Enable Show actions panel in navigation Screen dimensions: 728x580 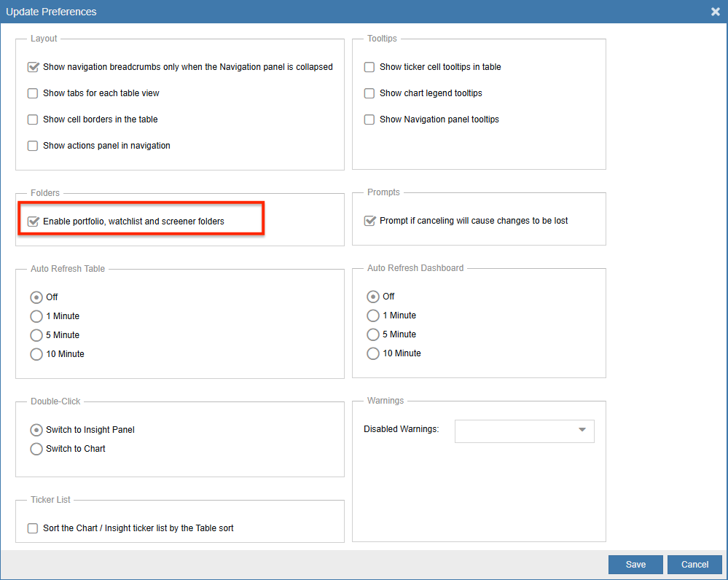coord(33,146)
